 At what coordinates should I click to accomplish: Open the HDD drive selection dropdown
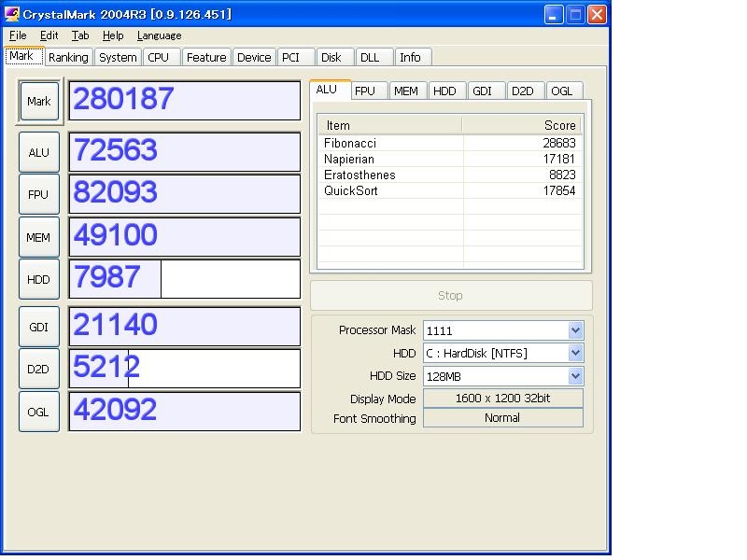click(x=575, y=353)
